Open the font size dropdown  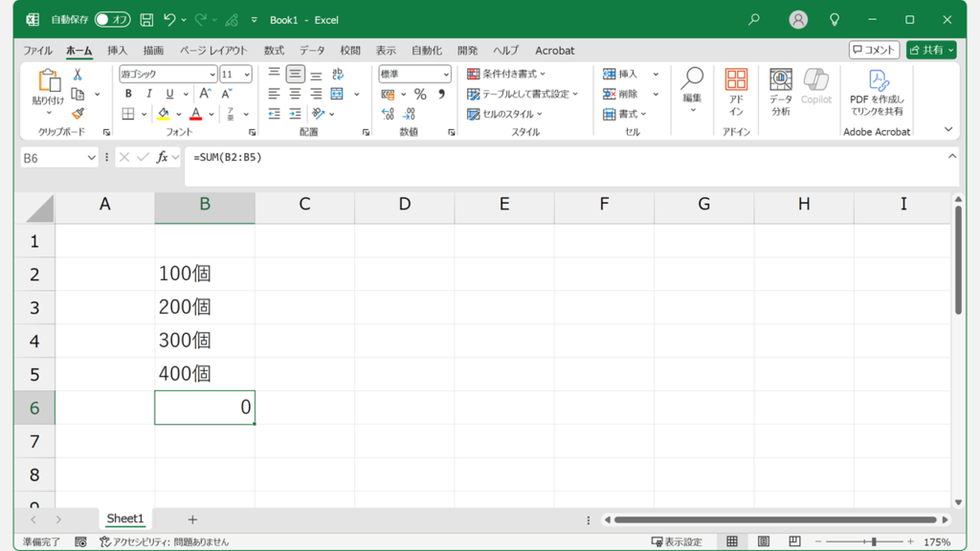(x=247, y=75)
